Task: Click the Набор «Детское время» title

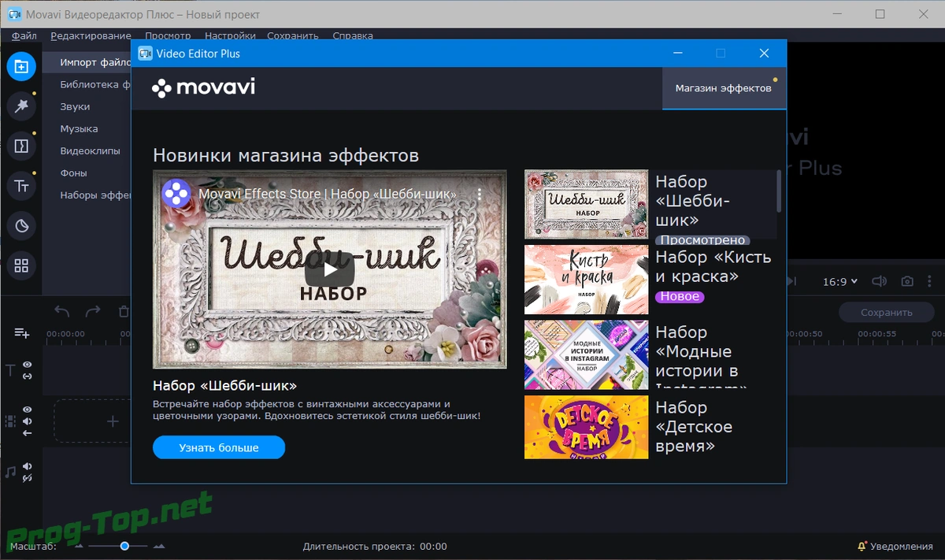Action: coord(694,427)
